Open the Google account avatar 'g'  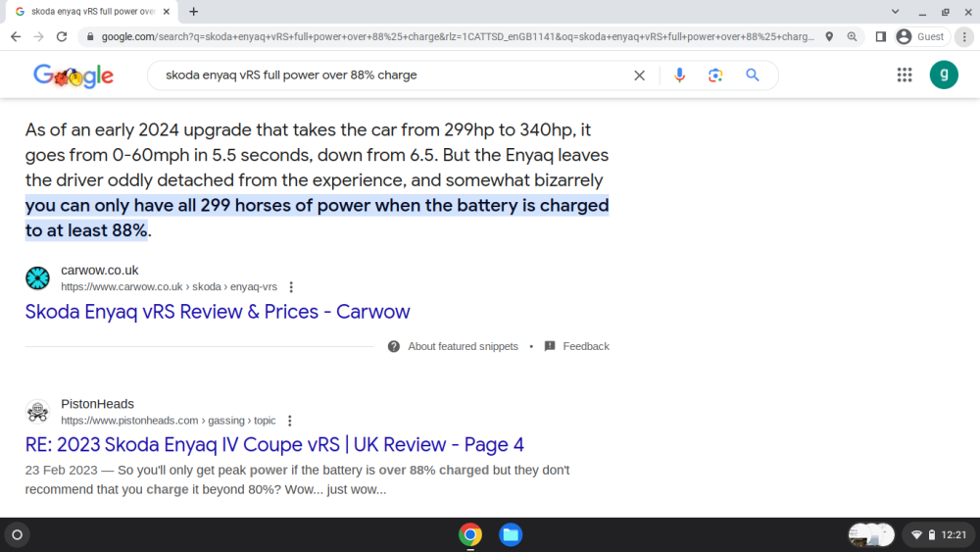pyautogui.click(x=944, y=75)
